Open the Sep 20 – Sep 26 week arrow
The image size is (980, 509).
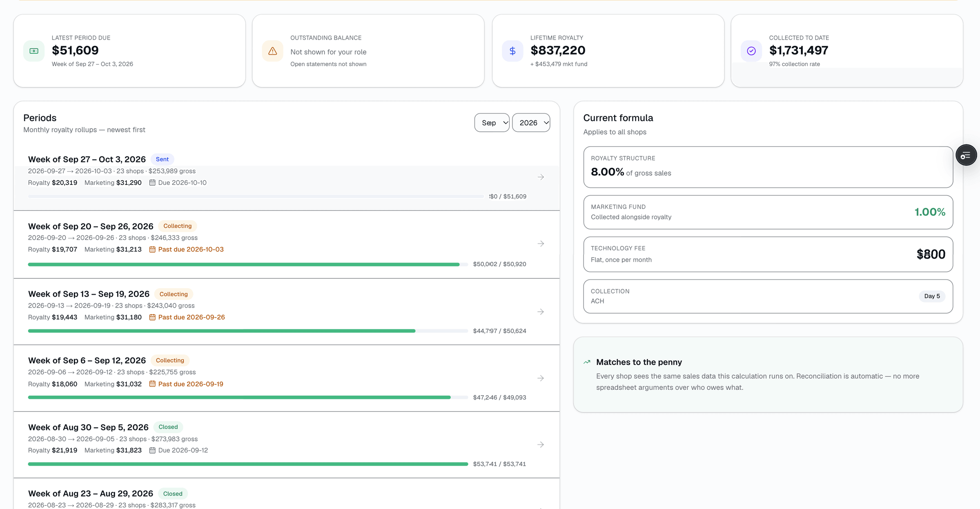pos(541,244)
